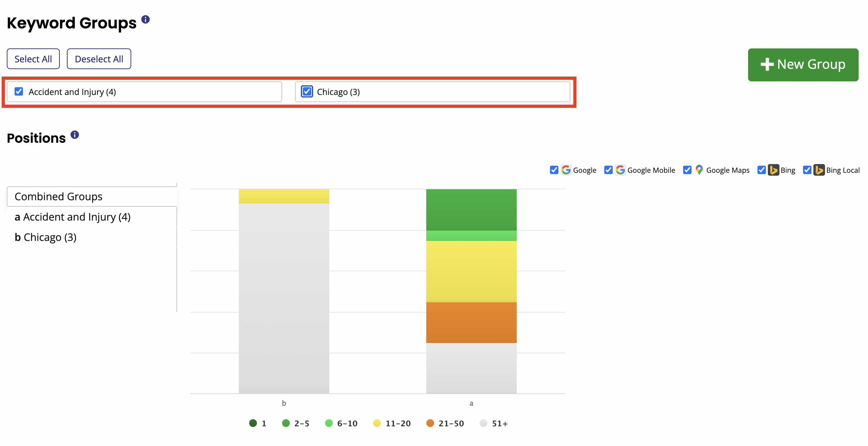This screenshot has width=868, height=446.
Task: Click the Chicago (3) group label text
Action: tap(338, 92)
